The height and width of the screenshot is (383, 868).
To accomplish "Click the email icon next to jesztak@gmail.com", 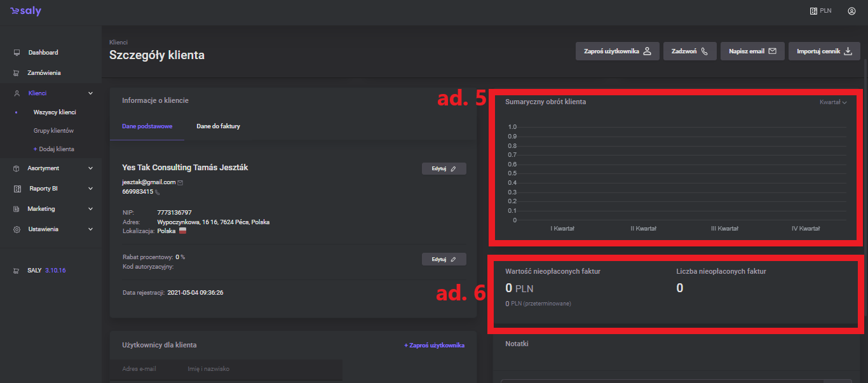I will tap(180, 182).
